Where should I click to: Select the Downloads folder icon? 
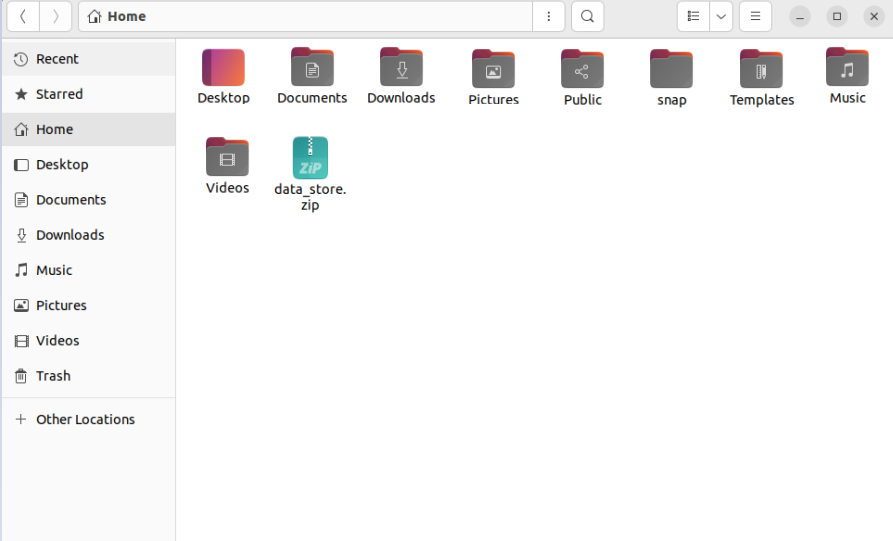coord(402,67)
